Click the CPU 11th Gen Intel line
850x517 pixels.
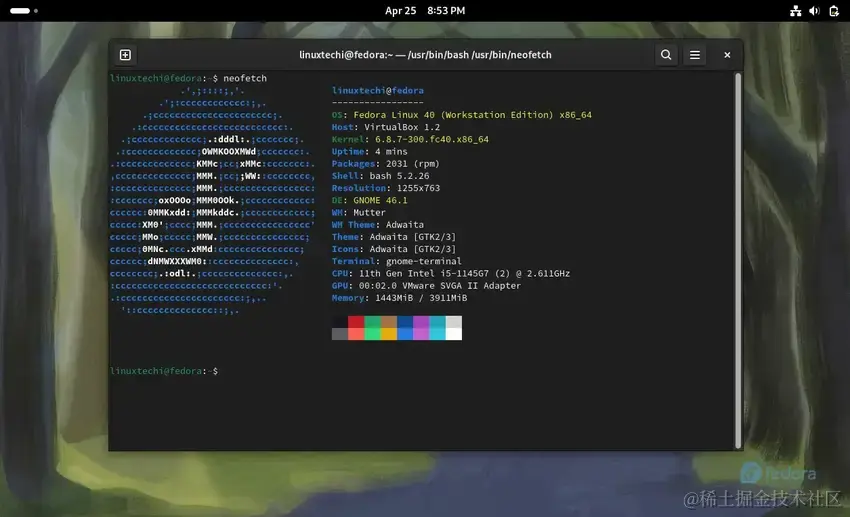click(x=451, y=273)
